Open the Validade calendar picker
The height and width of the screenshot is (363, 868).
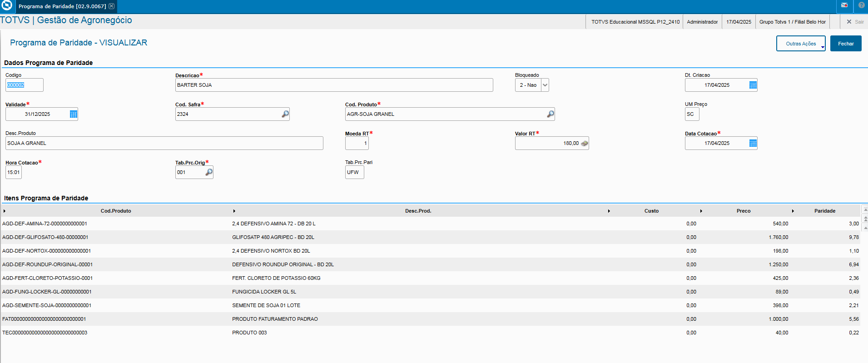pyautogui.click(x=74, y=114)
